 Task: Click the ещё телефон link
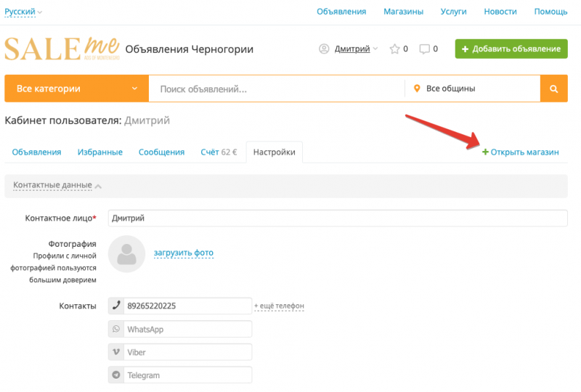279,306
